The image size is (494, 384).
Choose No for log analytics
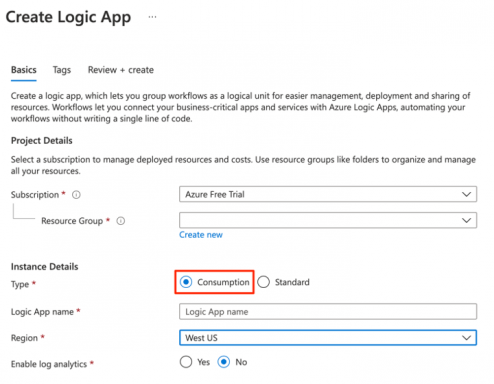[x=223, y=362]
